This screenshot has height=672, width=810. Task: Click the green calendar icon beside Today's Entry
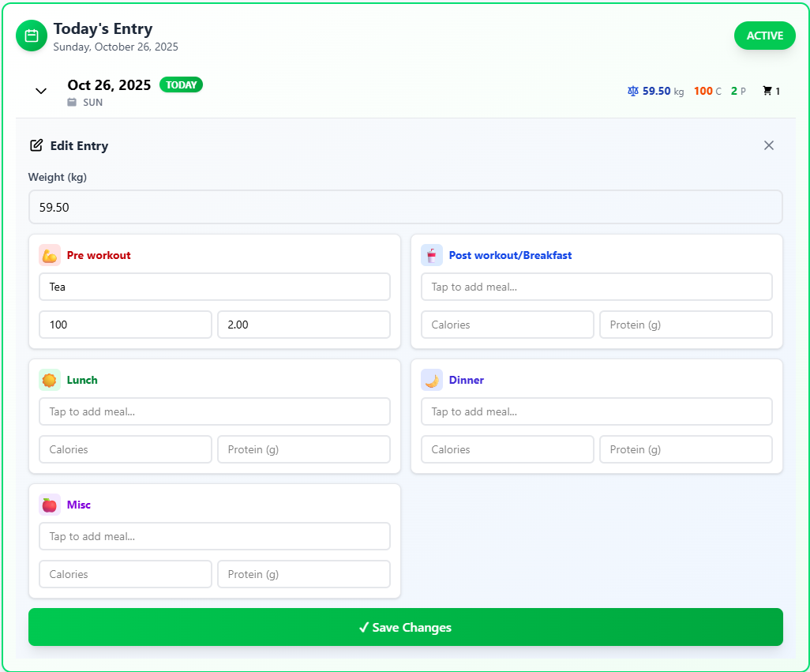click(x=32, y=36)
